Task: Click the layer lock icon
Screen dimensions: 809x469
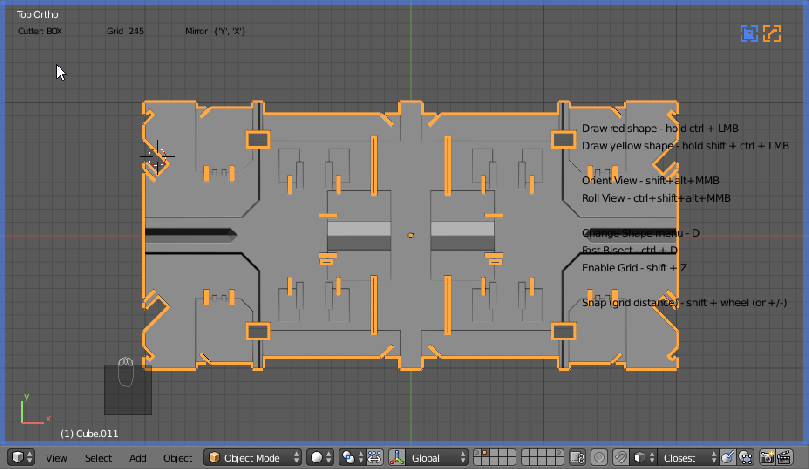Action: click(x=576, y=457)
